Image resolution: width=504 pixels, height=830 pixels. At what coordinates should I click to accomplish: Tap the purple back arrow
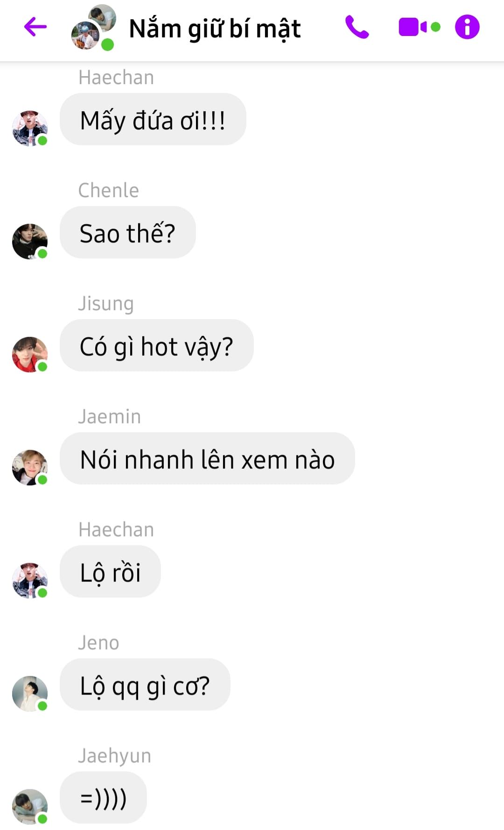[35, 27]
